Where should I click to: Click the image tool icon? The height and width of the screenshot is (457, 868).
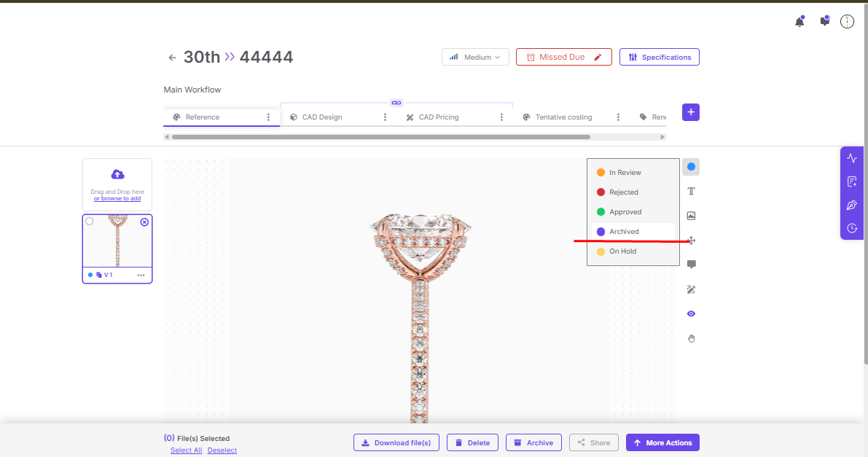pos(691,216)
